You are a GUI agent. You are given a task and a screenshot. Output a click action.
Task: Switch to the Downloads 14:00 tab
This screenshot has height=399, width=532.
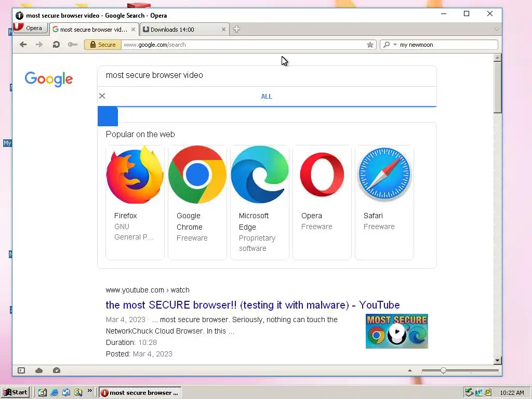(x=184, y=30)
